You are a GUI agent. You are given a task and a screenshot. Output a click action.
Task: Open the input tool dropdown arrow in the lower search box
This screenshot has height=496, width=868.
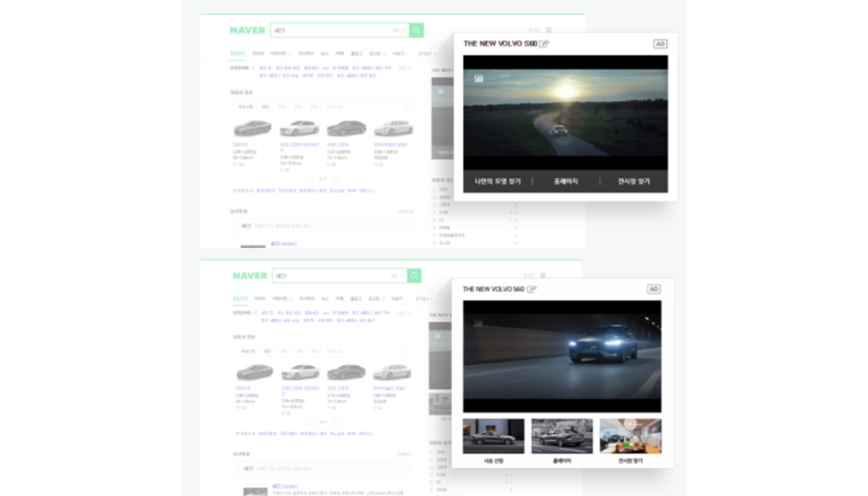coord(402,276)
